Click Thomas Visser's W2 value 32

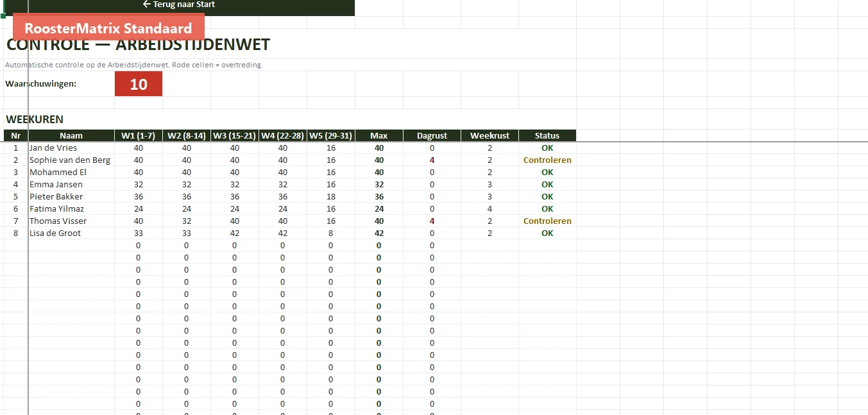tap(187, 221)
